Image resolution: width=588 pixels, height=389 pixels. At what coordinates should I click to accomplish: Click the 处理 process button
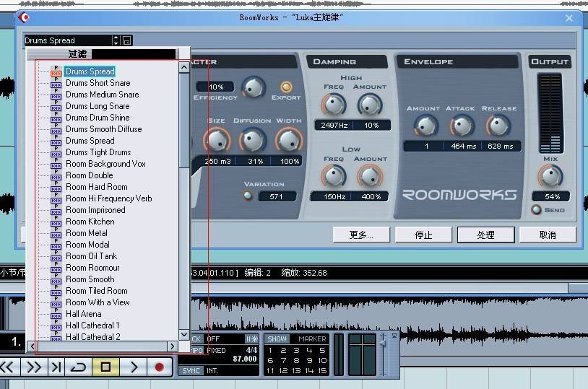point(485,235)
